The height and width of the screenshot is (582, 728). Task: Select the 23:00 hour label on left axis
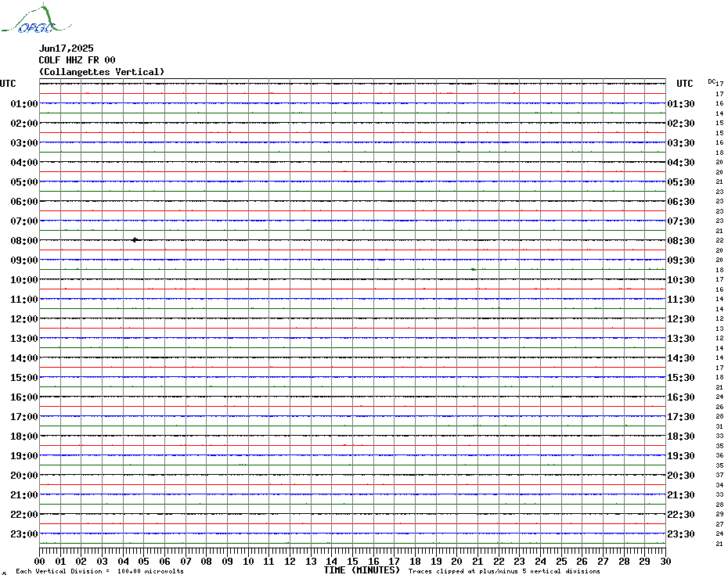coord(24,534)
